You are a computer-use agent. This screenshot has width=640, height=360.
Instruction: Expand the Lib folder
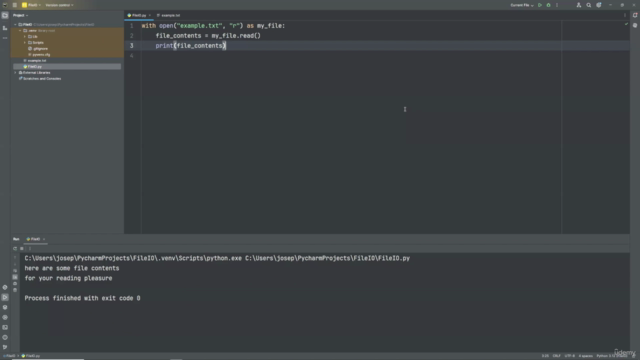(25, 36)
